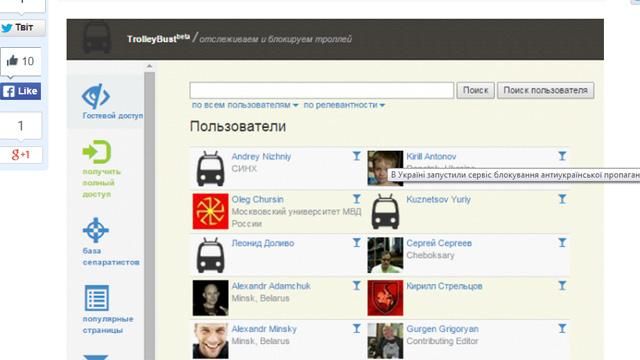Screen dimensions: 640x360
Task: Click into the search text field
Action: 322,90
